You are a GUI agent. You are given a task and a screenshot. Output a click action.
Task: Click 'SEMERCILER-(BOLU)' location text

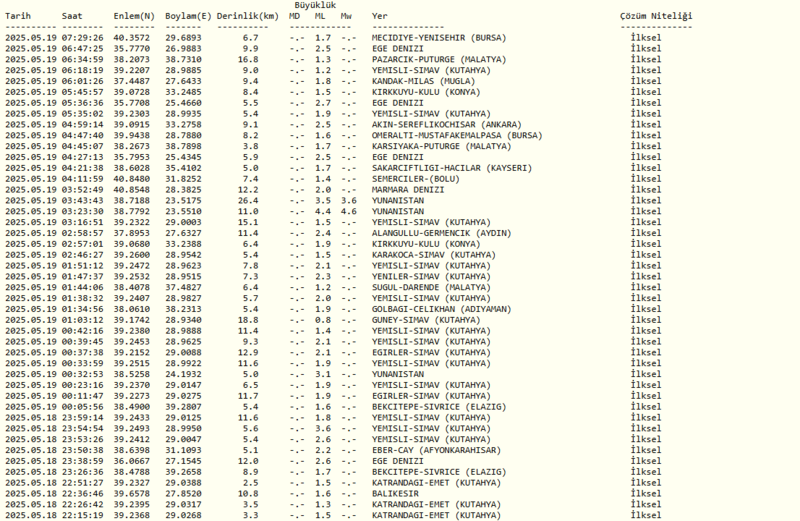click(x=415, y=179)
